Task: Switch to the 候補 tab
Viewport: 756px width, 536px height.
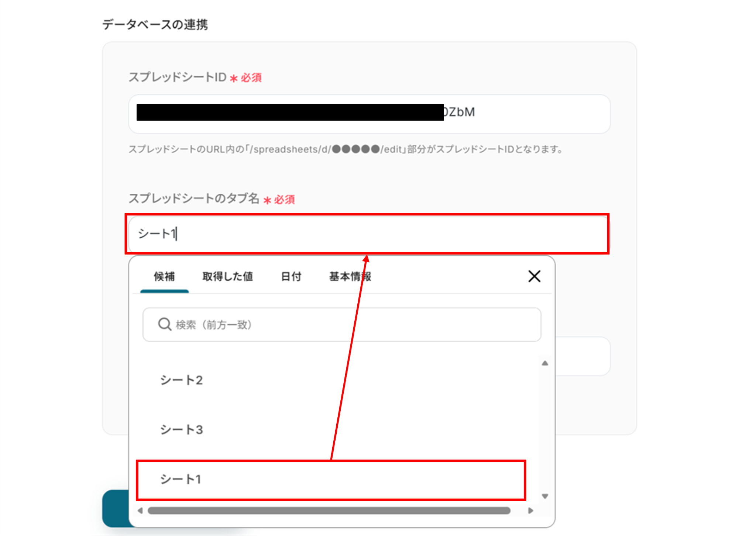Action: coord(164,276)
